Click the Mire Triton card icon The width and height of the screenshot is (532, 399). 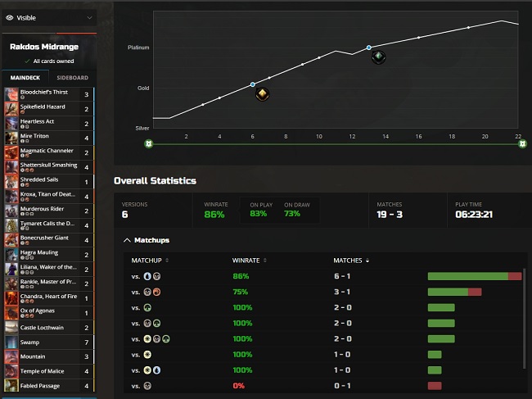tap(11, 137)
